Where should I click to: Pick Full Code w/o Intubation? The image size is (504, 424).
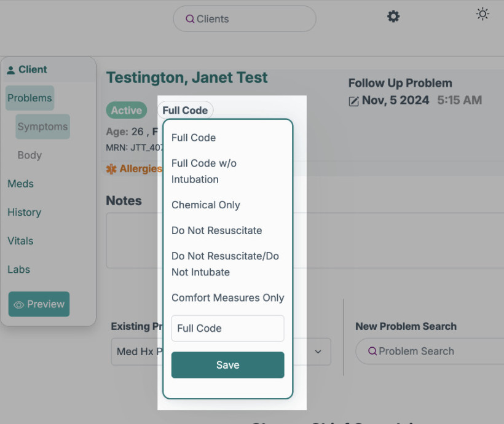(204, 171)
